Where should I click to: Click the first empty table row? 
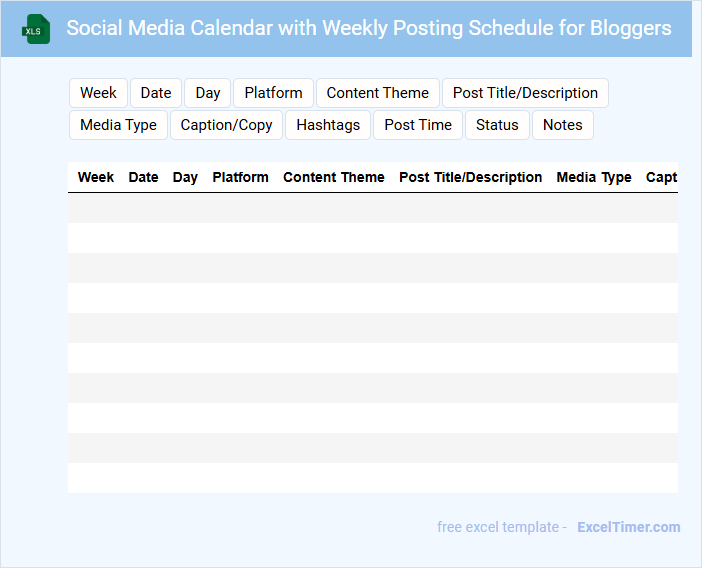pyautogui.click(x=372, y=208)
